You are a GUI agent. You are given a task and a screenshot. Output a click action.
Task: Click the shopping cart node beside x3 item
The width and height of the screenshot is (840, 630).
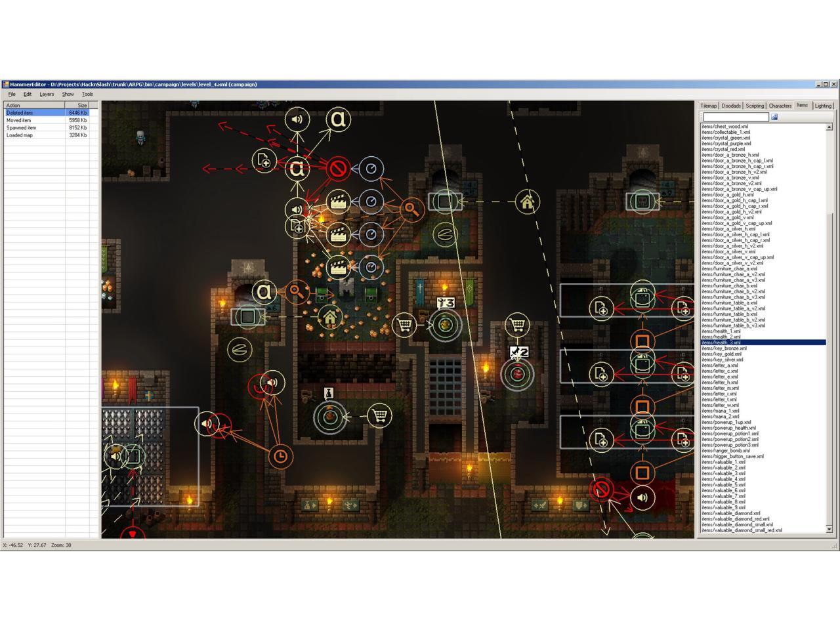(405, 324)
